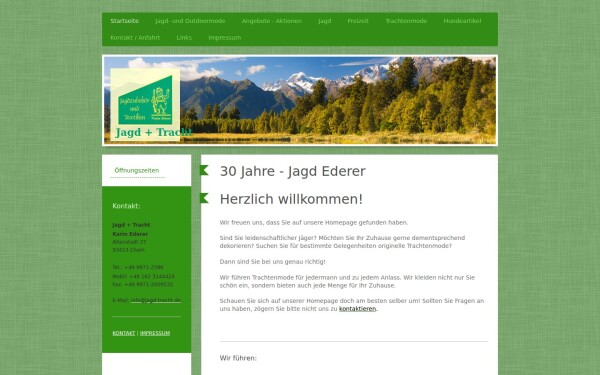Image resolution: width=600 pixels, height=375 pixels.
Task: Open the Trachtenmode menu item
Action: click(x=406, y=21)
